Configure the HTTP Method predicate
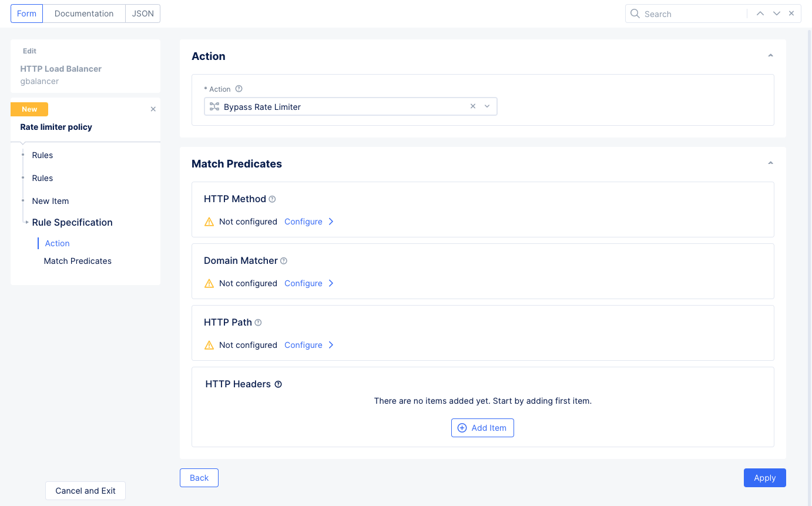Image resolution: width=812 pixels, height=506 pixels. click(308, 222)
